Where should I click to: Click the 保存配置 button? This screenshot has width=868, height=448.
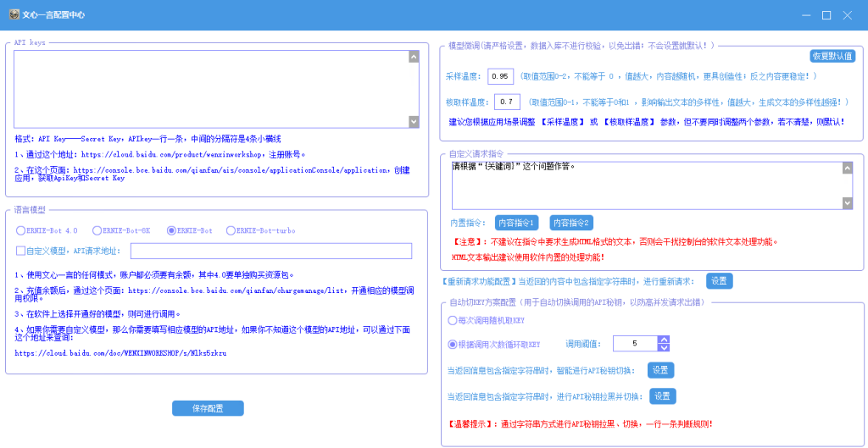point(209,408)
